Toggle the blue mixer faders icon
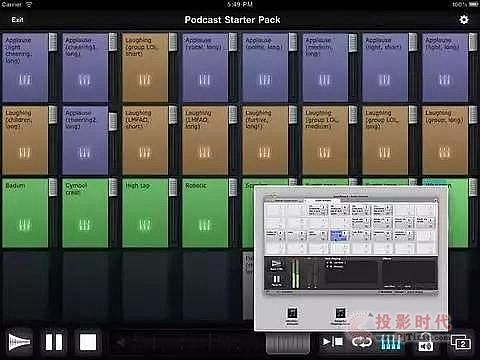The height and width of the screenshot is (360, 480). [391, 342]
